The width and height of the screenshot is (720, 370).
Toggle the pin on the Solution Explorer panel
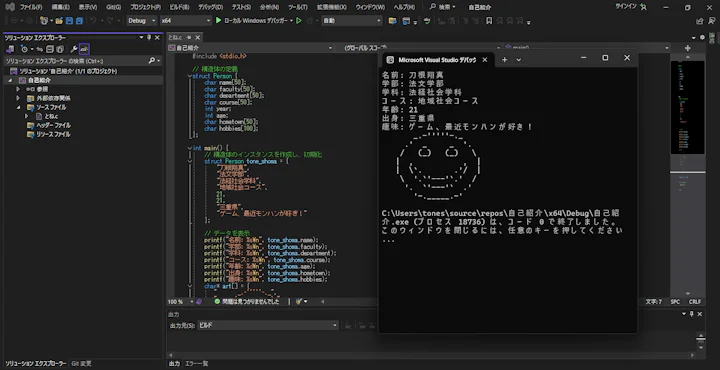149,38
